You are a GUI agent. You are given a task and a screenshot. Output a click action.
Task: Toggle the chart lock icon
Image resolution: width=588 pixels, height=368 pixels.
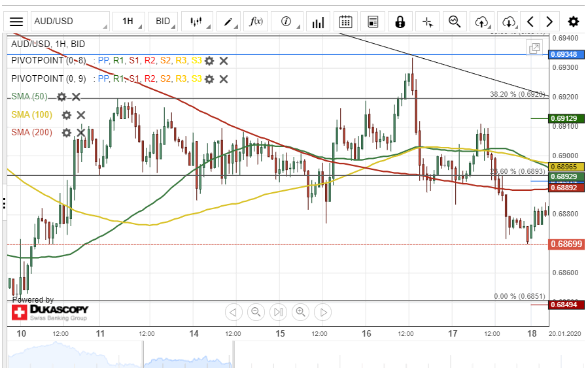coord(400,22)
